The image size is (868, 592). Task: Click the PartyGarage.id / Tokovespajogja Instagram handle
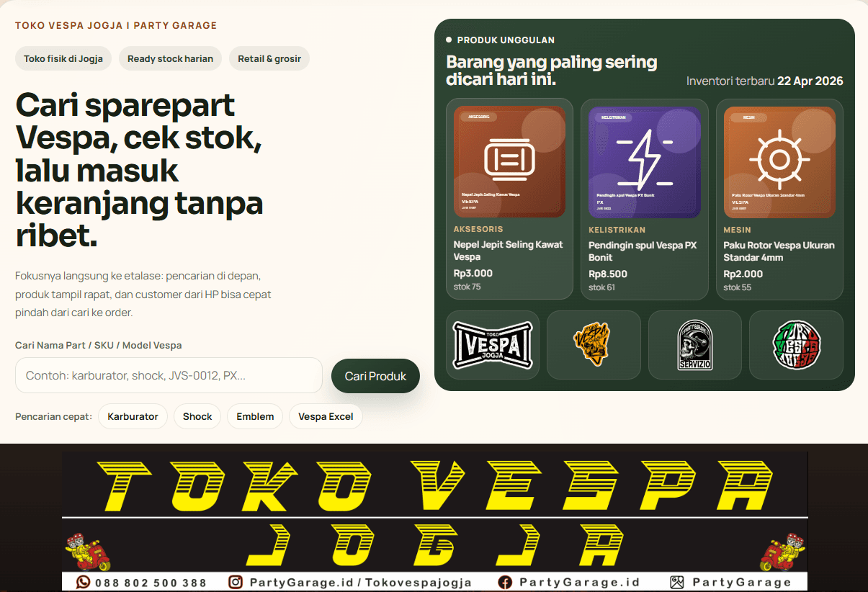tap(361, 583)
